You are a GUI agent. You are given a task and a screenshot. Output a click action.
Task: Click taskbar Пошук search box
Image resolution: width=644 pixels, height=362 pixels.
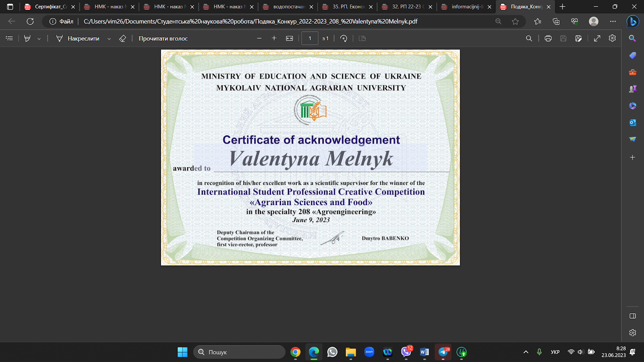point(239,352)
